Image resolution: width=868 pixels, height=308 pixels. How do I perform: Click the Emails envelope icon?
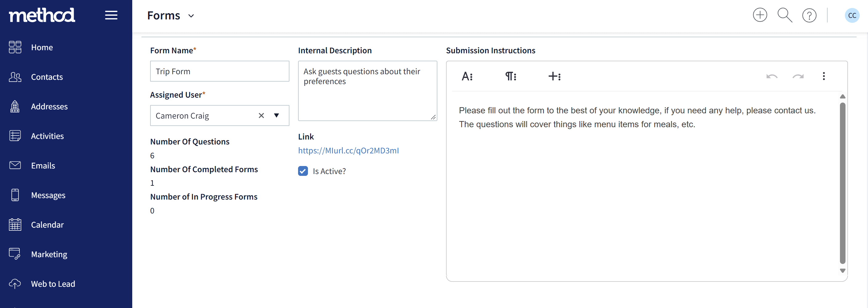15,165
